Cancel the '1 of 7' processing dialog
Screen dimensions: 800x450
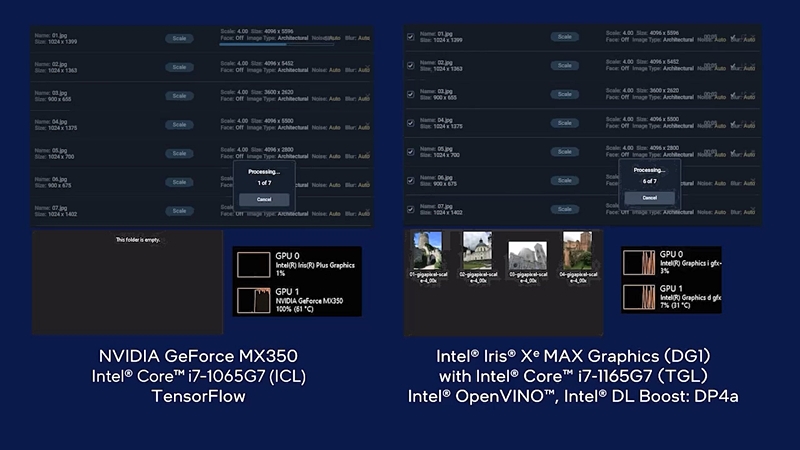pyautogui.click(x=264, y=199)
